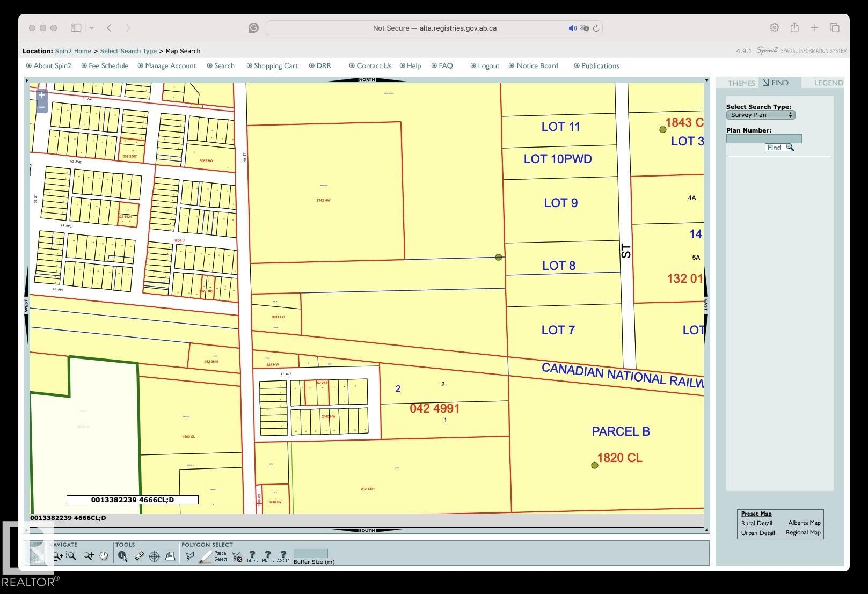Viewport: 868px width, 594px height.
Task: Select the pan hand tool
Action: [104, 556]
